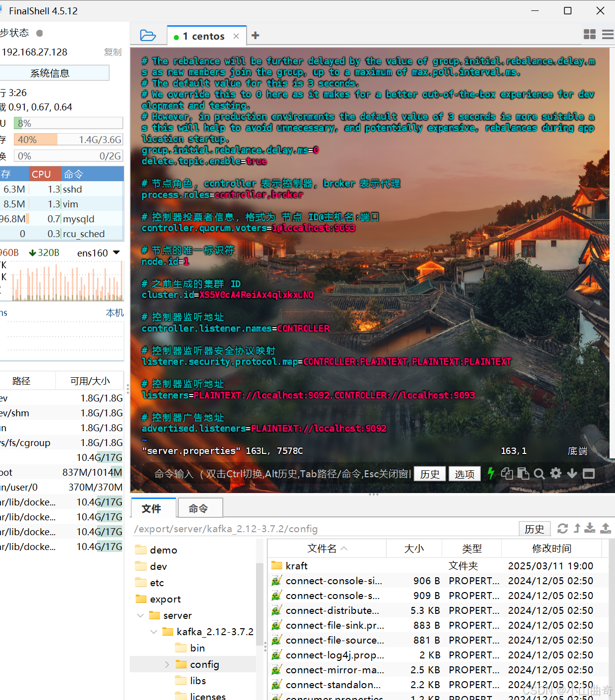The height and width of the screenshot is (700, 615).
Task: Select the mysqld process row
Action: click(62, 219)
